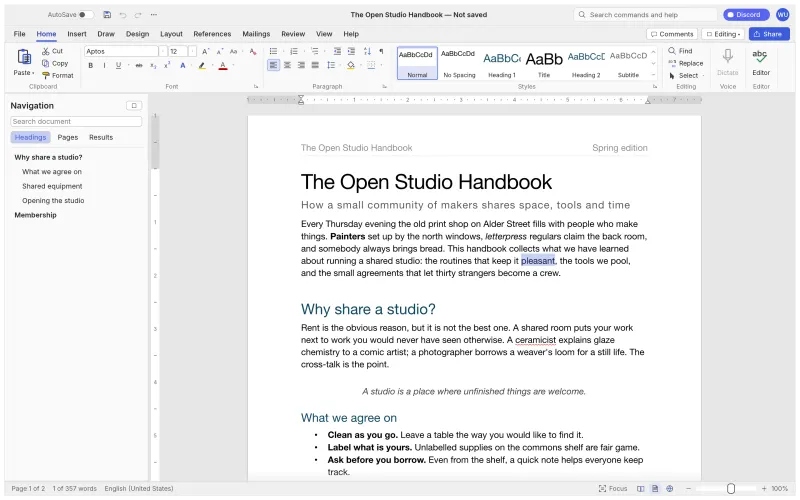
Task: Expand the Styles gallery more arrow
Action: point(653,75)
